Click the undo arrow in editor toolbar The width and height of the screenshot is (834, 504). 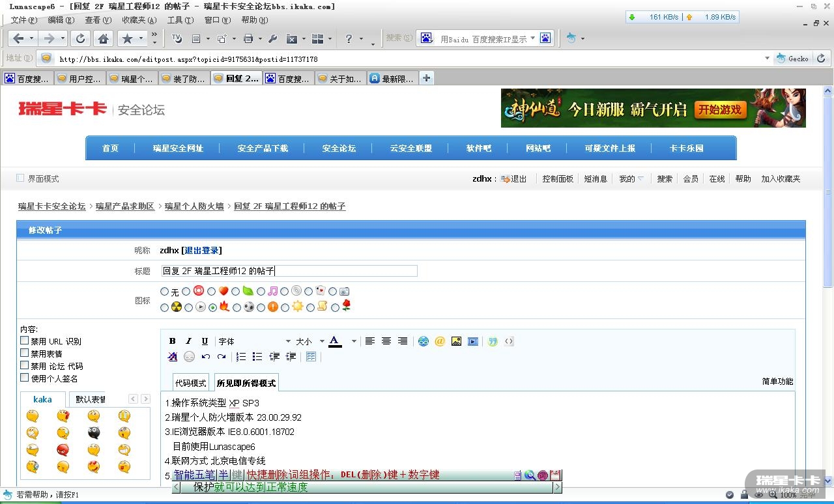click(x=206, y=357)
